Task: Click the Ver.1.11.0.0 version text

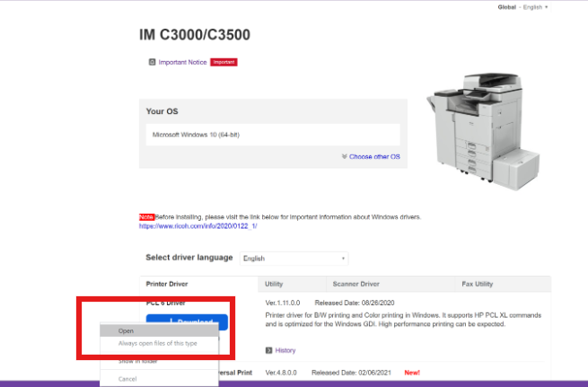Action: 283,303
